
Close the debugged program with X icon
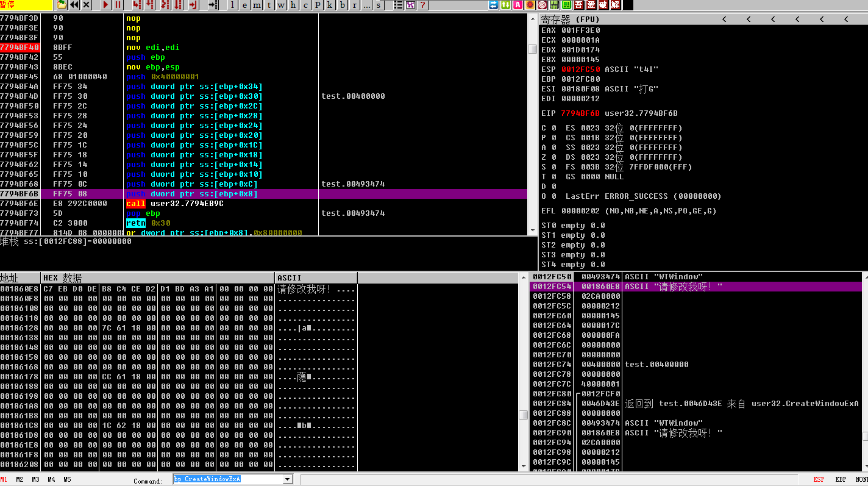coord(87,5)
